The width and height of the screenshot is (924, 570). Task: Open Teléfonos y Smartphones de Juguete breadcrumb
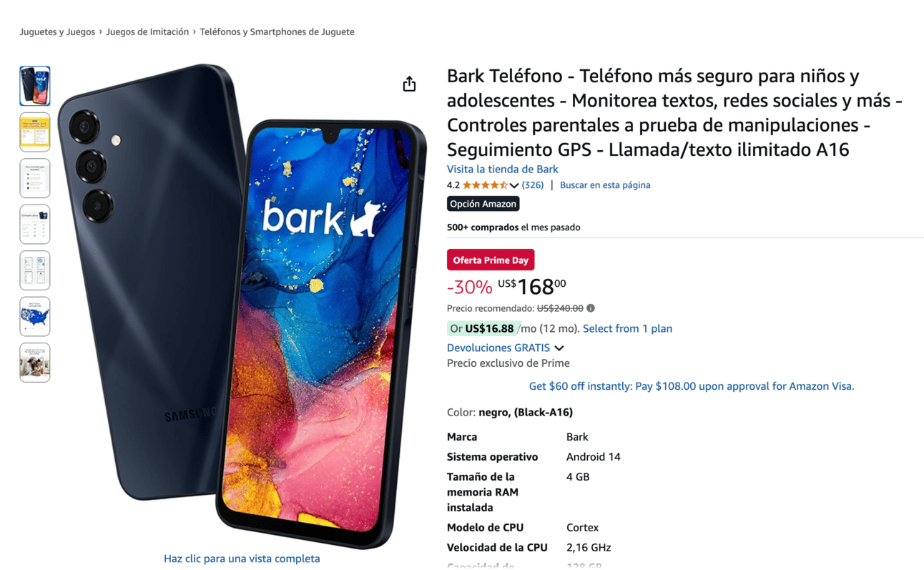click(277, 31)
